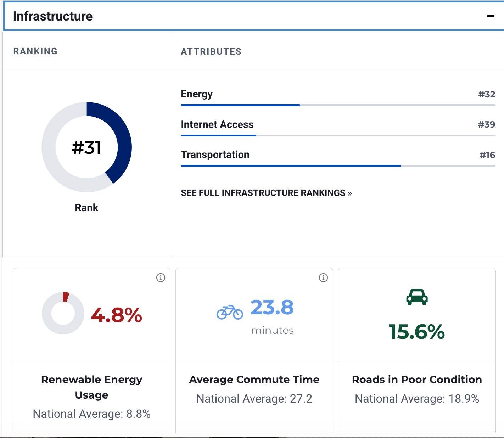
Task: Click the 4.8% renewable energy value
Action: pos(117,315)
